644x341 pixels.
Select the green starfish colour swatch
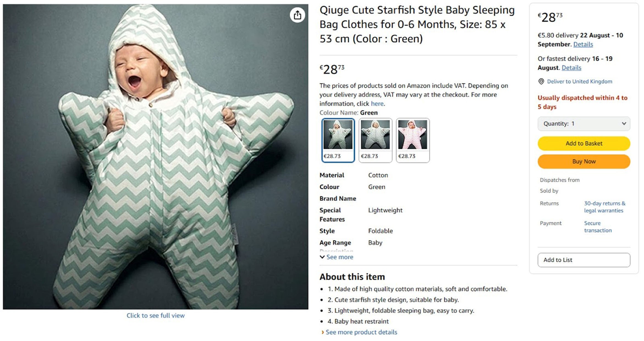tap(338, 140)
